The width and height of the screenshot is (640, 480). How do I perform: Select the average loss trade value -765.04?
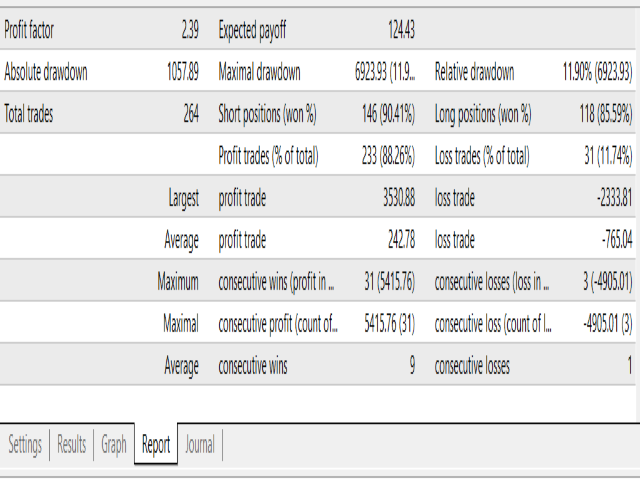(x=611, y=240)
